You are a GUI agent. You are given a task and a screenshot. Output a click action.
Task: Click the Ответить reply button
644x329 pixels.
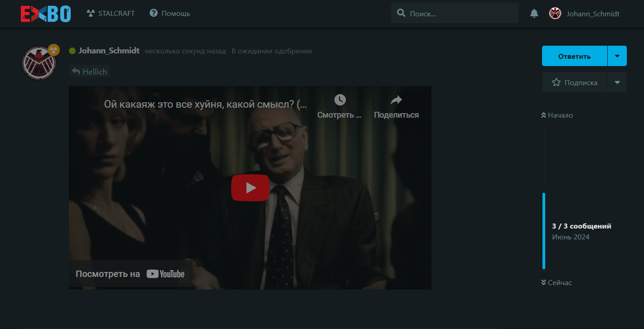point(574,56)
